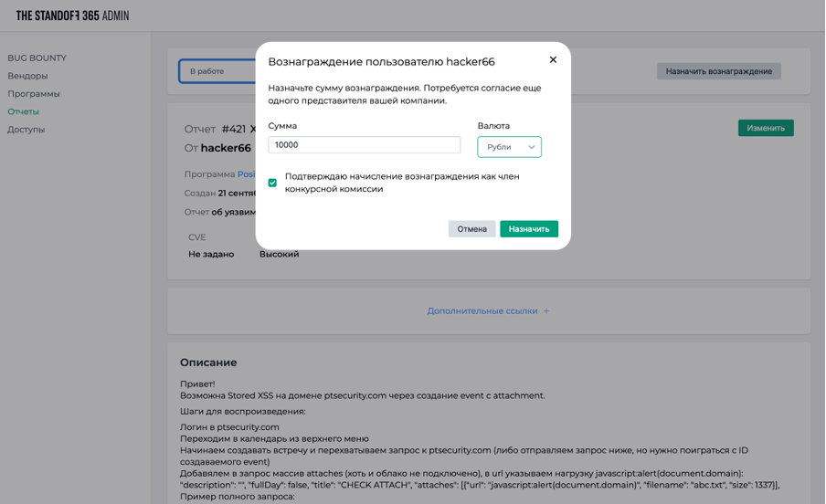Viewport: 826px width, 504px height.
Task: Click the Standoff 365 Admin logo
Action: (72, 16)
